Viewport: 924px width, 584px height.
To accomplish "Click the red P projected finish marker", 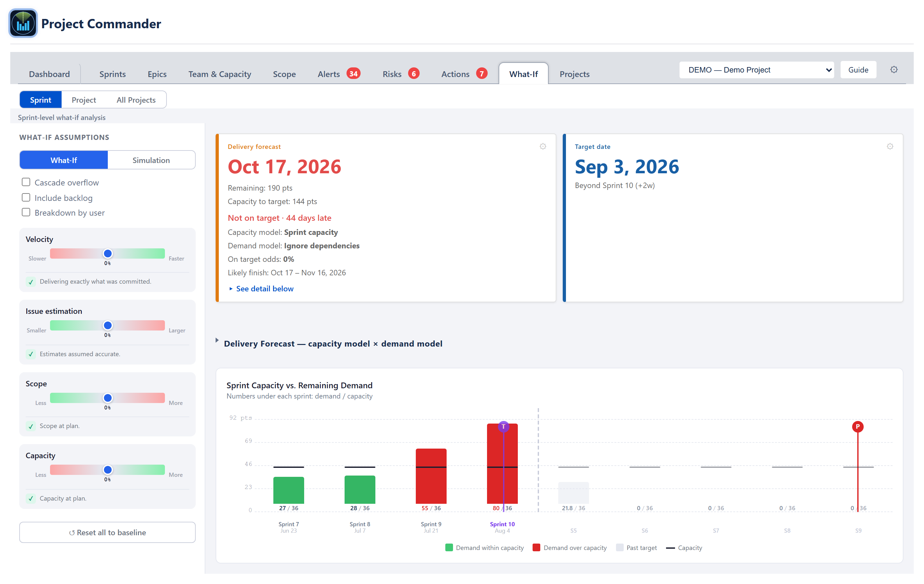I will tap(857, 427).
